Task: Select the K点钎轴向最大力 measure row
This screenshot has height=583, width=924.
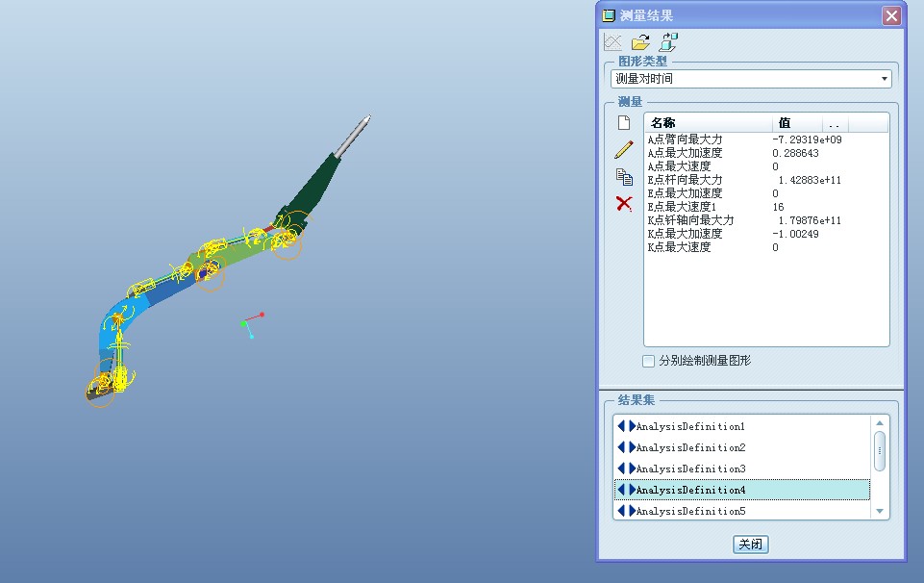Action: pos(766,220)
